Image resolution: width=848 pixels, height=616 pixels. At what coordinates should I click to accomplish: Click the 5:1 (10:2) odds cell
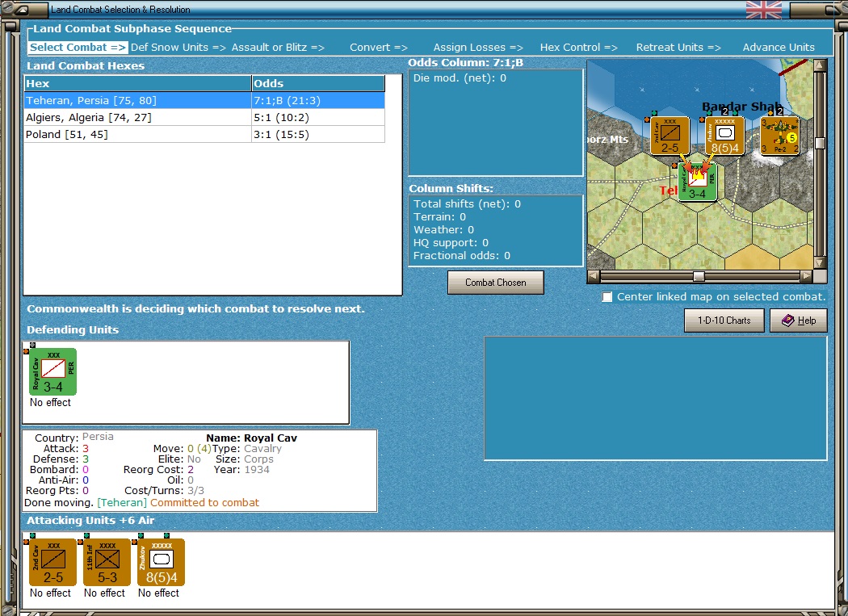pyautogui.click(x=318, y=117)
